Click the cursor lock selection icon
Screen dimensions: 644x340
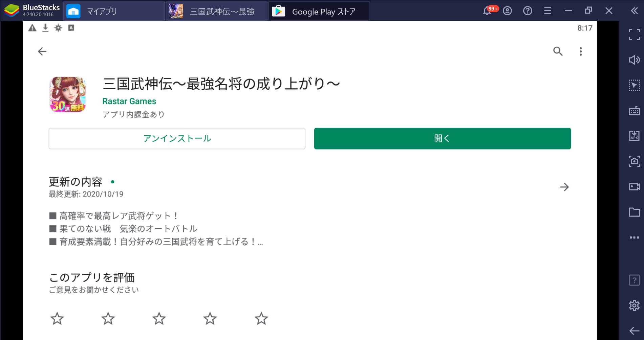pyautogui.click(x=634, y=85)
